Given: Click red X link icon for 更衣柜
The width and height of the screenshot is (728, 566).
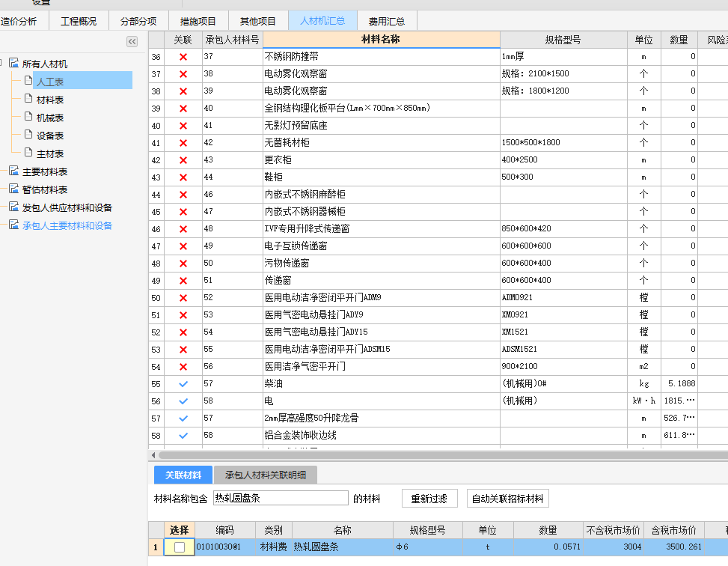Looking at the screenshot, I should [x=183, y=160].
